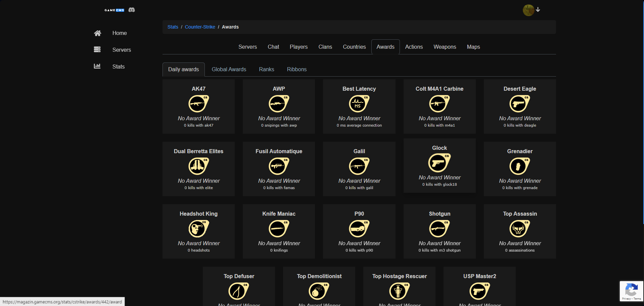Click '0 knifings' text
644x306 pixels.
(279, 250)
